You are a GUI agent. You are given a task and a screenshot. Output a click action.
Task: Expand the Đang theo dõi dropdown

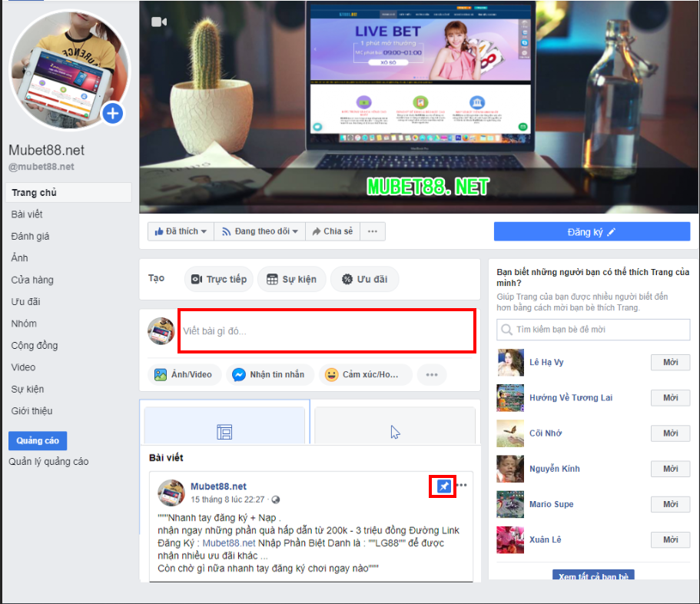[x=256, y=231]
